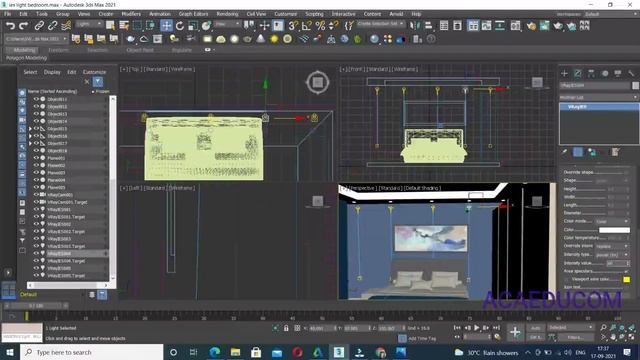640x360 pixels.
Task: Click the sun light icon in second toolbar
Action: tap(274, 39)
